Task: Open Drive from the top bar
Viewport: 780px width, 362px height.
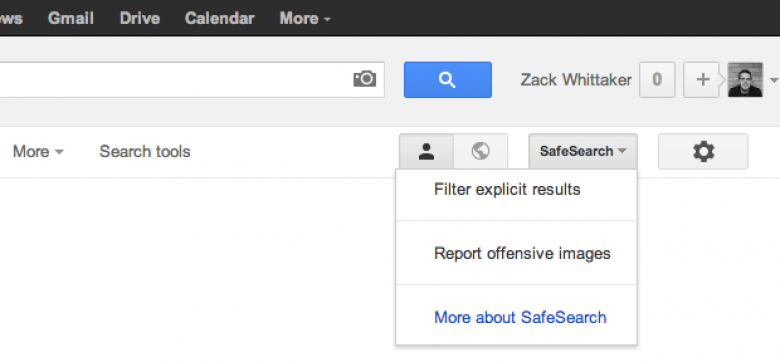Action: pyautogui.click(x=140, y=18)
